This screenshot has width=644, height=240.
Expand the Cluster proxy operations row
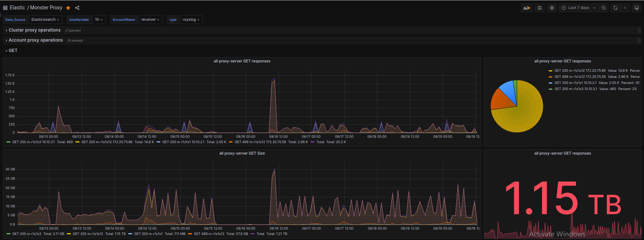click(34, 30)
